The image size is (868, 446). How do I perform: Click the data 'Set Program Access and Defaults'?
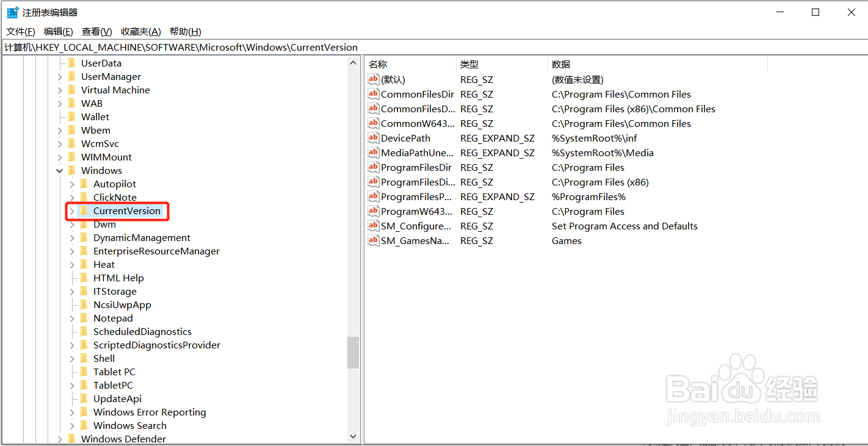[x=624, y=226]
